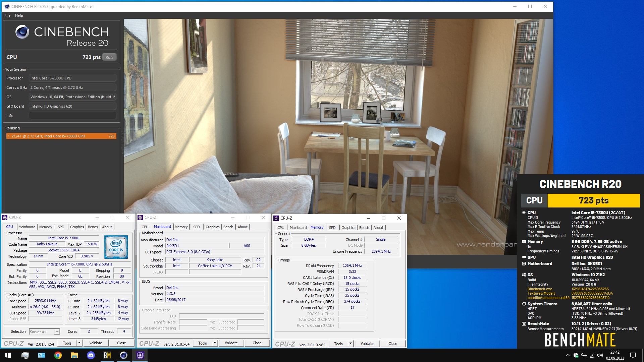Click the Uncore Frequency value 2394.1 MHz
The image size is (644, 362).
[x=381, y=251]
